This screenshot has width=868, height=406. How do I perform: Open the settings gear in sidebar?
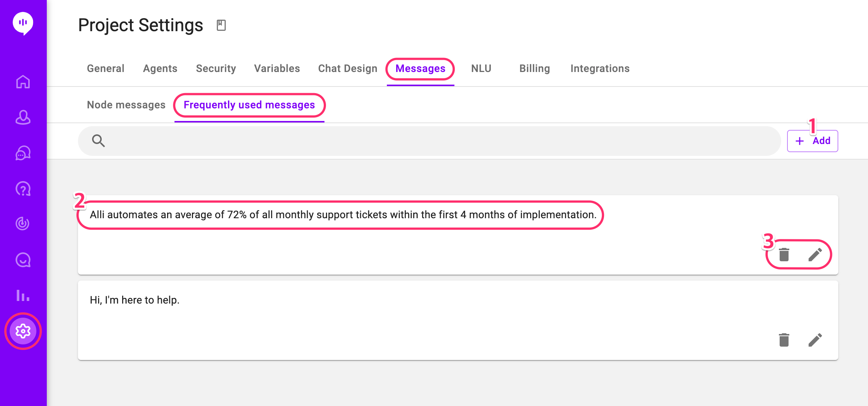(23, 331)
